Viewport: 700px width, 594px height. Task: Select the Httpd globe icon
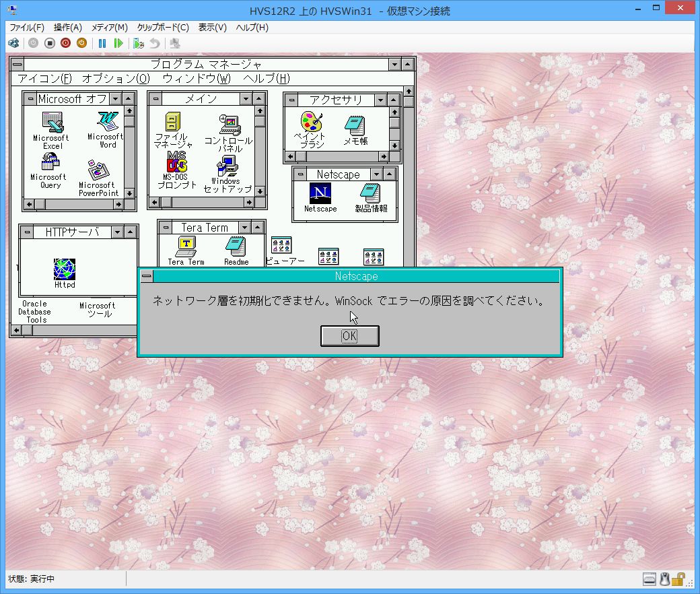[x=65, y=269]
